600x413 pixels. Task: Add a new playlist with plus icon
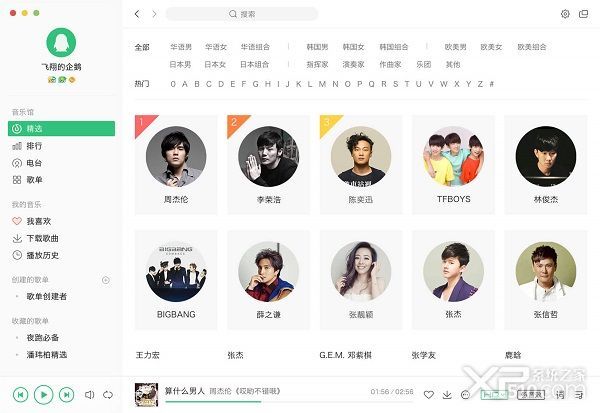tap(106, 280)
